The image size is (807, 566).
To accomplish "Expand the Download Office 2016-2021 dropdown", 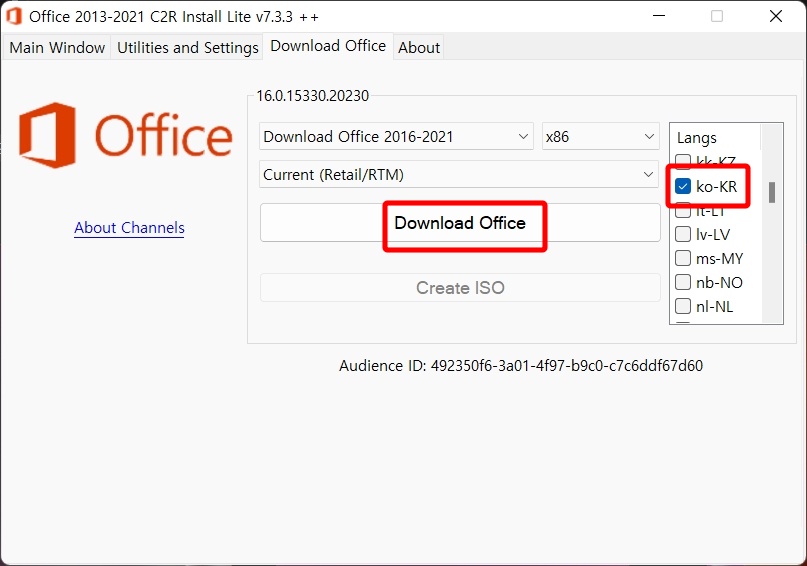I will tap(396, 136).
